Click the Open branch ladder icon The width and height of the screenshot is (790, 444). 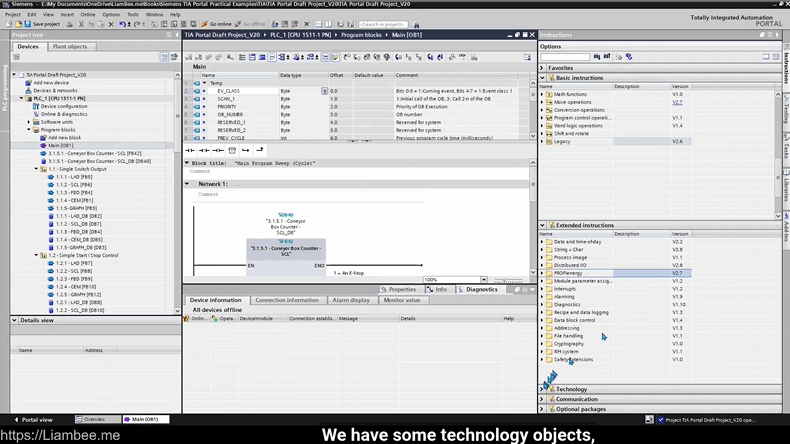coord(246,150)
